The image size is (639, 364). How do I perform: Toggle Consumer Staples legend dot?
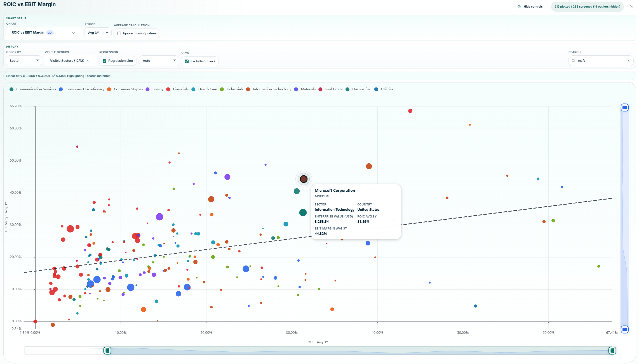pos(109,89)
